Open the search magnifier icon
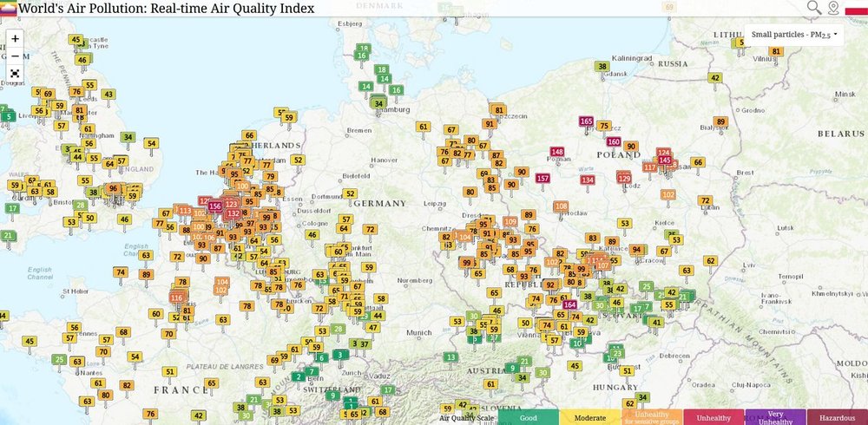 coord(813,8)
